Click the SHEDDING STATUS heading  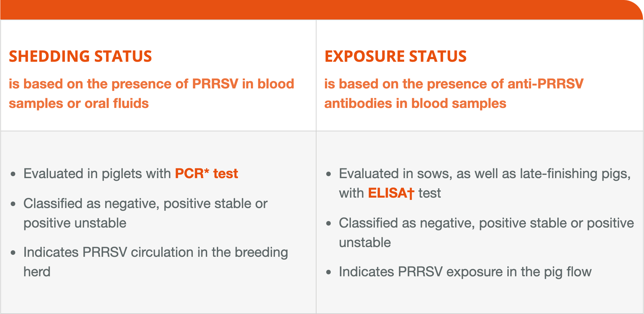click(80, 56)
